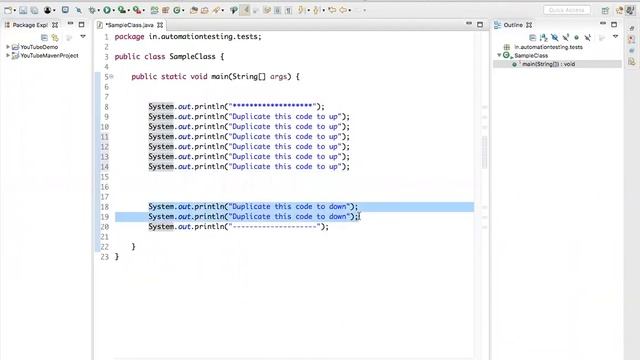The width and height of the screenshot is (640, 360).
Task: Click the editor vertical scrollbar thumb
Action: (x=484, y=152)
